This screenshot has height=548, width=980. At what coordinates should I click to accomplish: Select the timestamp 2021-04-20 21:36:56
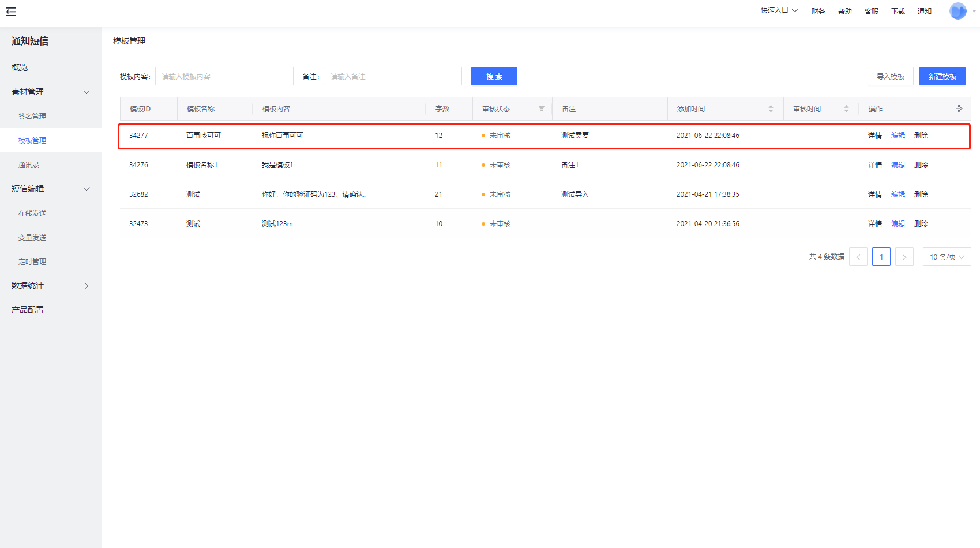pos(708,224)
